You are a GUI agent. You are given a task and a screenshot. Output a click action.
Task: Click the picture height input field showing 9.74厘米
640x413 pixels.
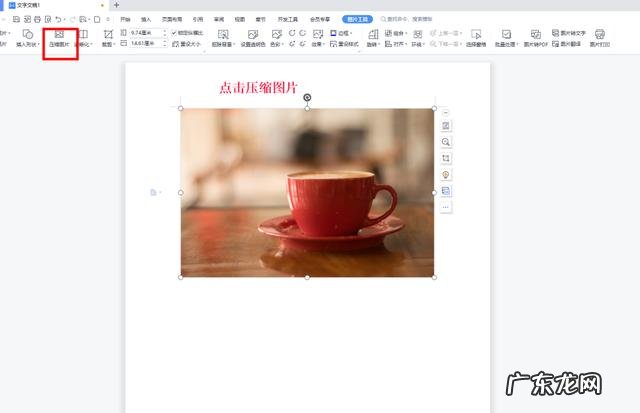pos(146,33)
